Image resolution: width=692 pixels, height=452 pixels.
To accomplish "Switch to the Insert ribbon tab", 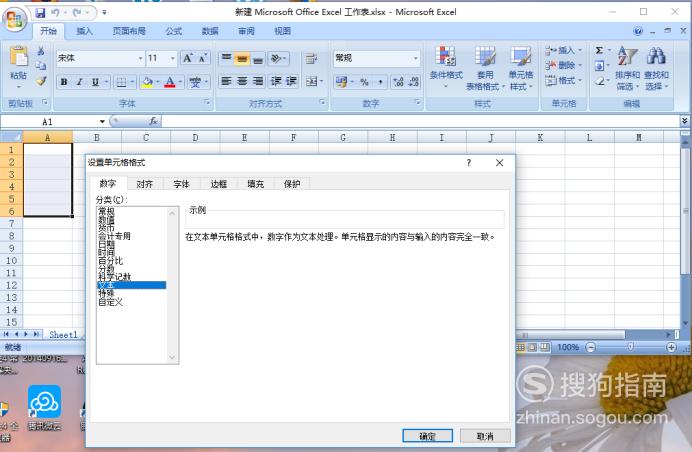I will tap(84, 31).
